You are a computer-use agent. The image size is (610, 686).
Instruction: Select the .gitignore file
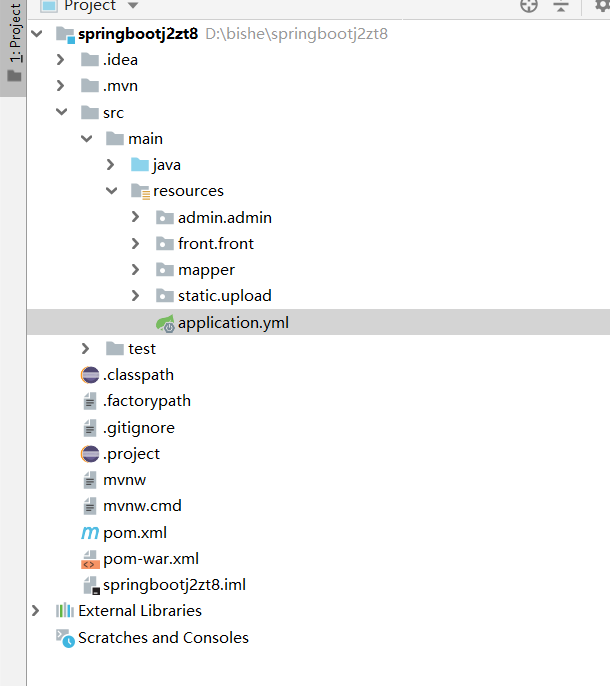tap(138, 428)
